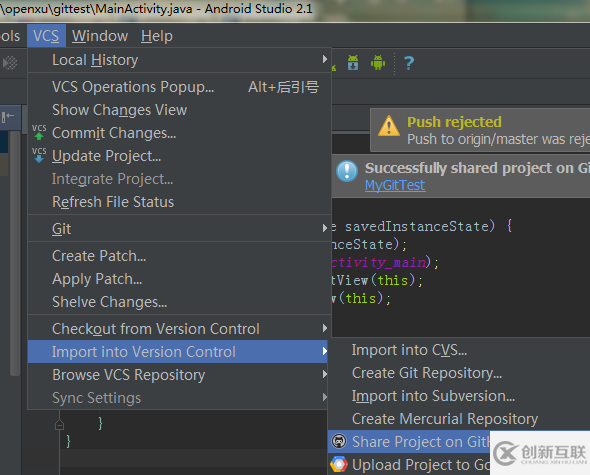This screenshot has width=590, height=475.
Task: Expand the Sync Settings submenu
Action: point(178,397)
